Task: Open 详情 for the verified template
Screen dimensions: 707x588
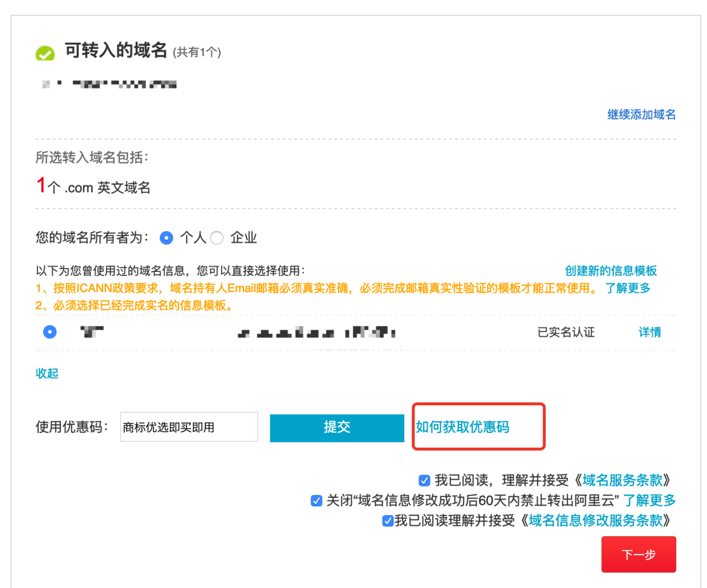Action: (x=649, y=332)
